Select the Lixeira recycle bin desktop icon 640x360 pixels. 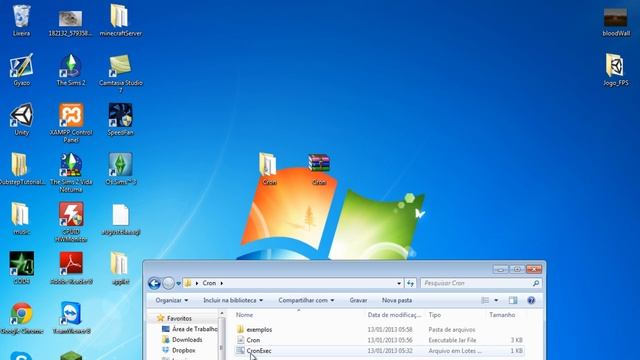point(21,20)
